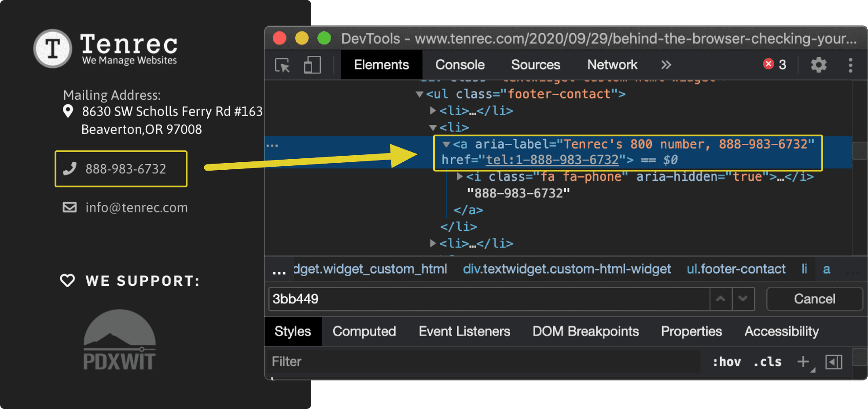Go to previous search result arrow
The image size is (868, 409).
coord(721,299)
